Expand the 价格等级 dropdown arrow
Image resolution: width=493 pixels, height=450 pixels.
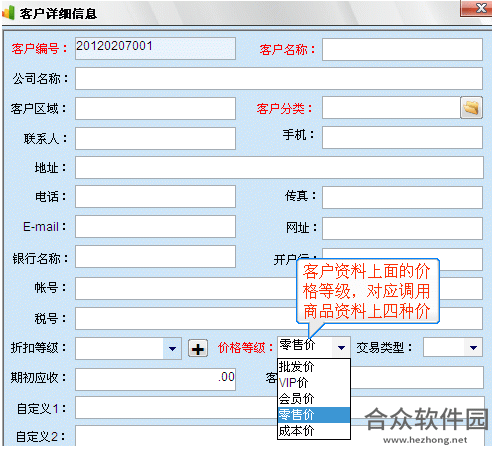pyautogui.click(x=341, y=347)
